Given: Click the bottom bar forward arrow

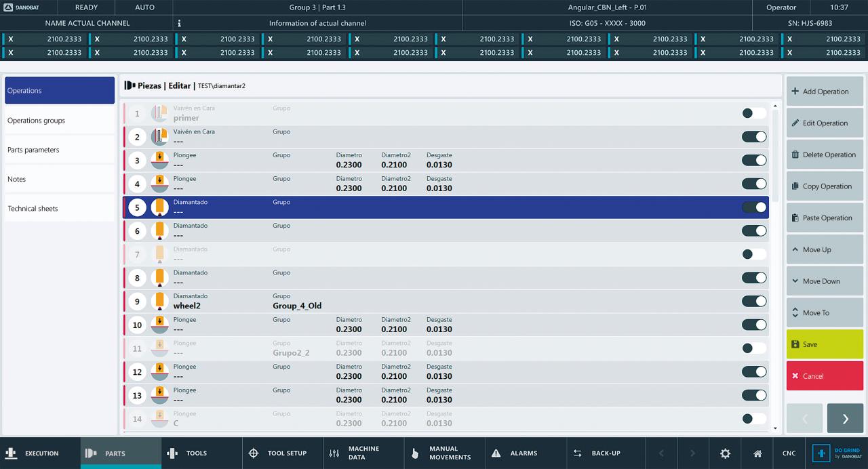Looking at the screenshot, I should pyautogui.click(x=692, y=453).
